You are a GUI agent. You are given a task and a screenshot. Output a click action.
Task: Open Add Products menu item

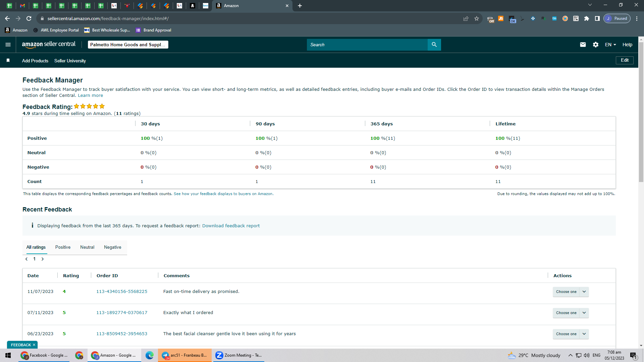coord(35,61)
